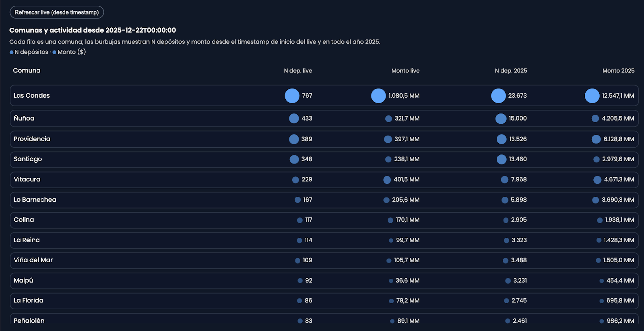Click the N dep. 2025 bubble for Las Condes
The width and height of the screenshot is (644, 331).
[498, 96]
